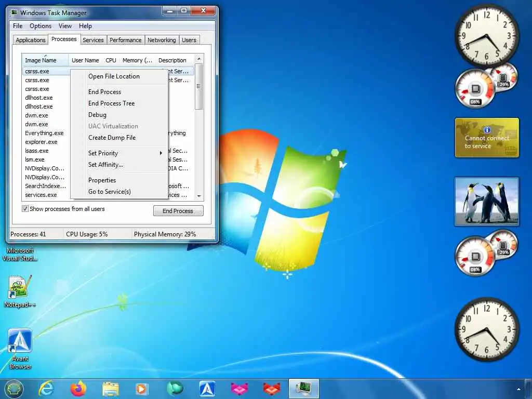Click the green globe browser taskbar icon
532x399 pixels.
point(175,389)
